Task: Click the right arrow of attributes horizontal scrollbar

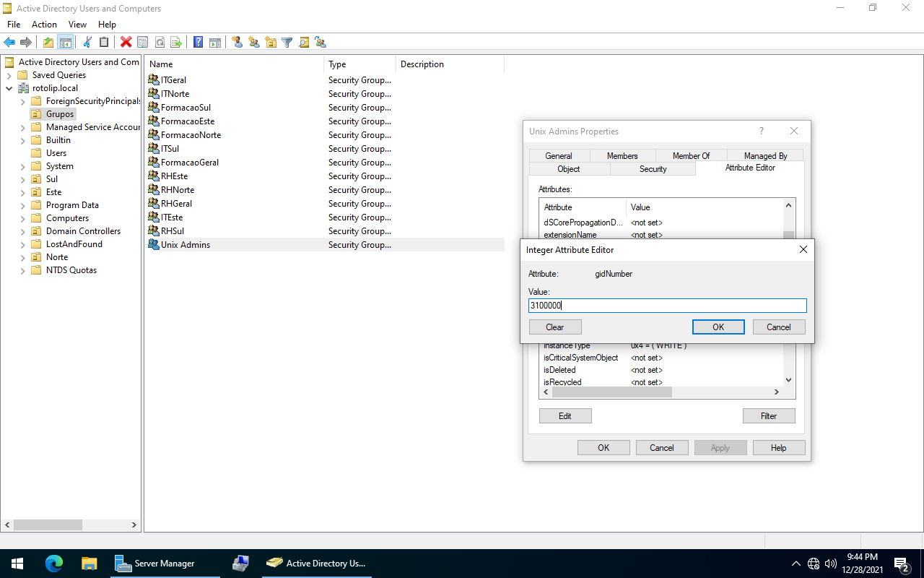Action: click(777, 392)
